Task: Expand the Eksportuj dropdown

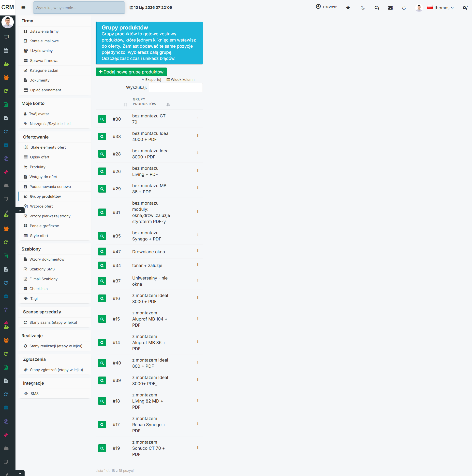Action: pyautogui.click(x=151, y=80)
